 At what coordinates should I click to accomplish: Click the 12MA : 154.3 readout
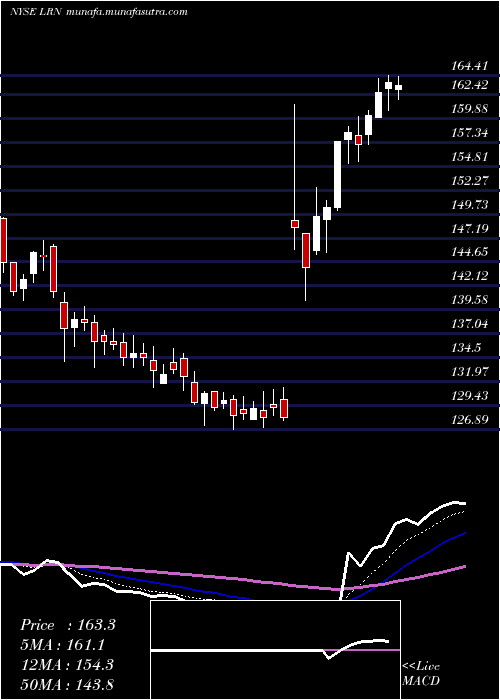pyautogui.click(x=67, y=665)
